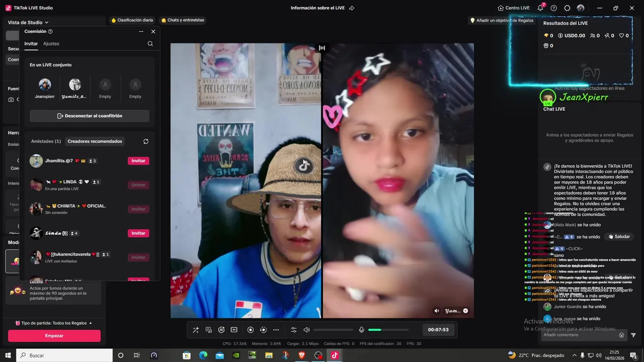Click the search icon in Coemisión panel
The width and height of the screenshot is (644, 362).
(x=150, y=44)
